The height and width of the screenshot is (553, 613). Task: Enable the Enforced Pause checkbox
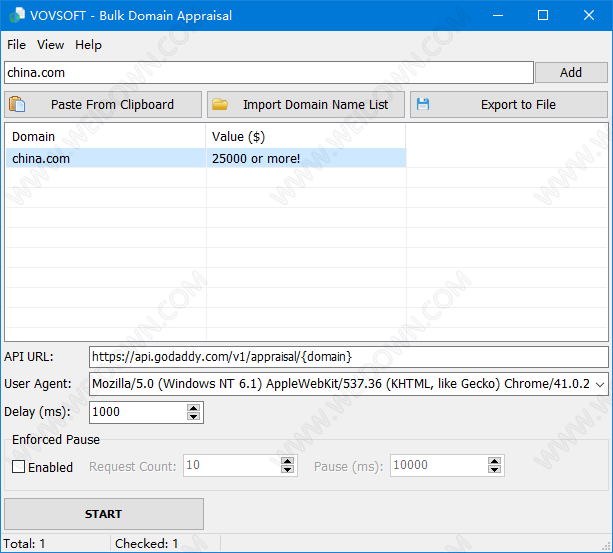[19, 467]
